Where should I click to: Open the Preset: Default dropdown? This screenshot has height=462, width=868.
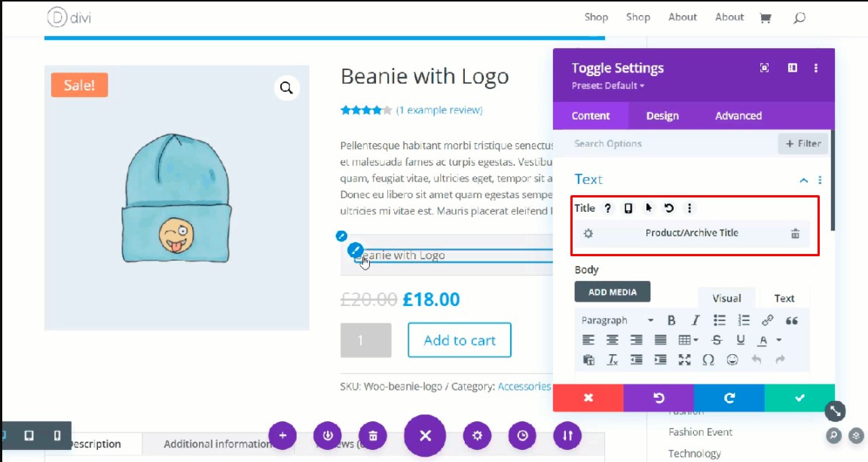pyautogui.click(x=608, y=86)
